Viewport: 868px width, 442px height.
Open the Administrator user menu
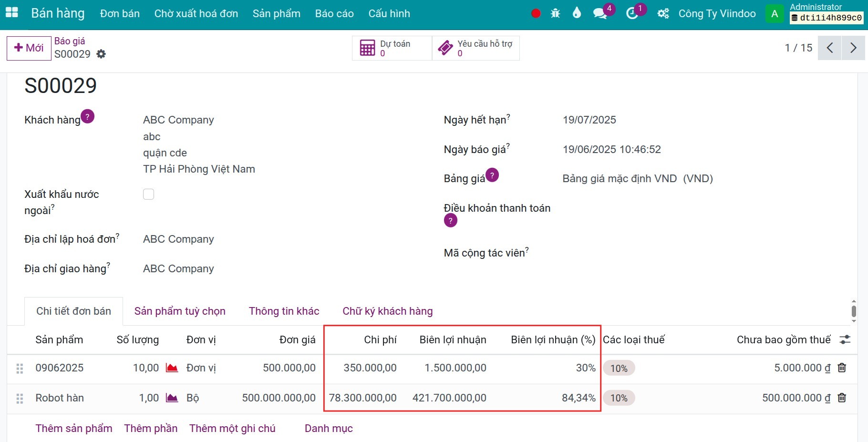(x=774, y=13)
